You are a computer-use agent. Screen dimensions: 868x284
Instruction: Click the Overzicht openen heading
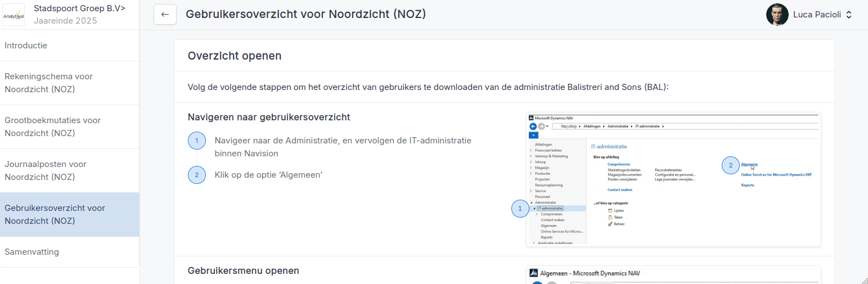point(235,56)
